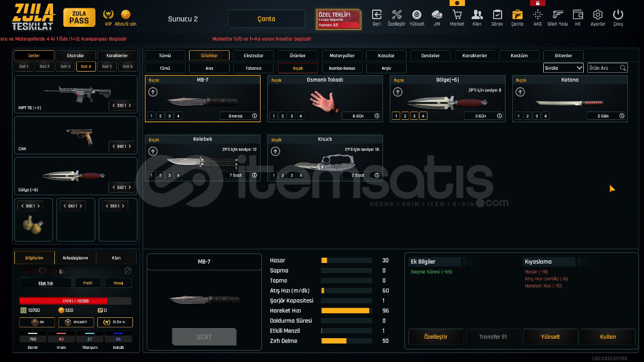Switch to Set 2 loadout tab
Viewport: 644px width, 362px height.
pyautogui.click(x=44, y=67)
